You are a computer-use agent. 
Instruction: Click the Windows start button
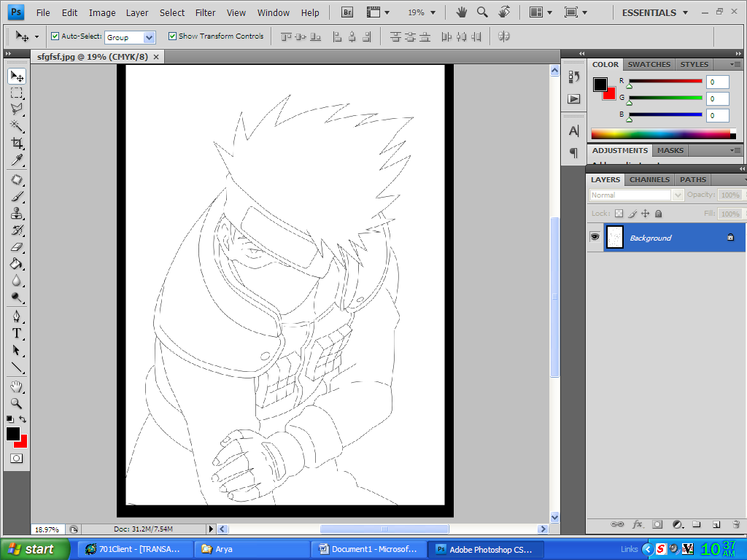coord(34,549)
